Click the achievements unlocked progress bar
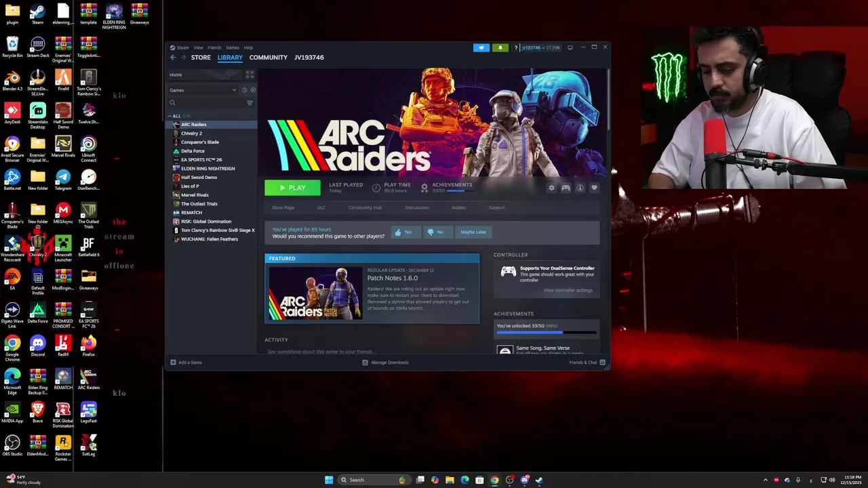 click(x=547, y=333)
